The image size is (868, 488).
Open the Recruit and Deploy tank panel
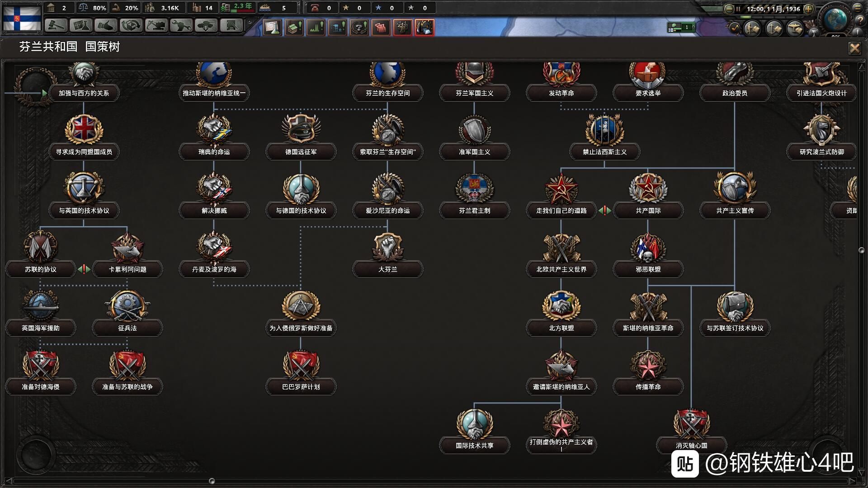(x=206, y=26)
